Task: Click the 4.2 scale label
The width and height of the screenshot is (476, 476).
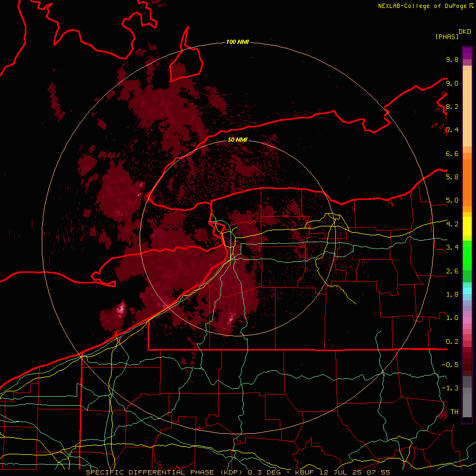Action: coord(452,224)
